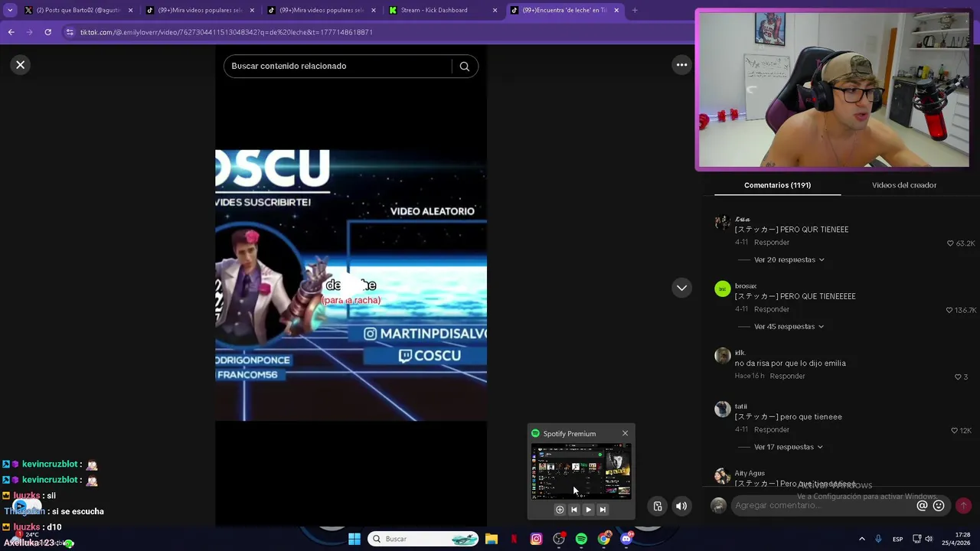This screenshot has height=551, width=980.
Task: Reload the page
Action: (x=47, y=32)
